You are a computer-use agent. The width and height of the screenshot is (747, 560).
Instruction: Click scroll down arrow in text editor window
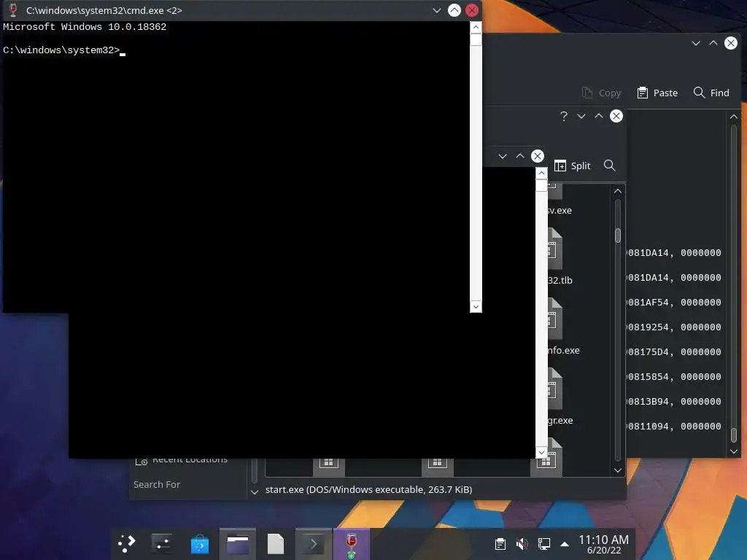click(734, 451)
